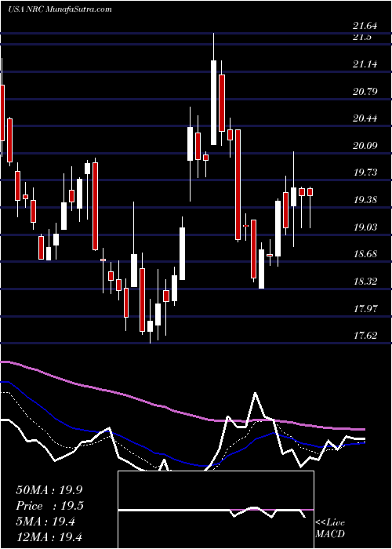
Task: Click the 19.03 price level label
Action: [365, 227]
